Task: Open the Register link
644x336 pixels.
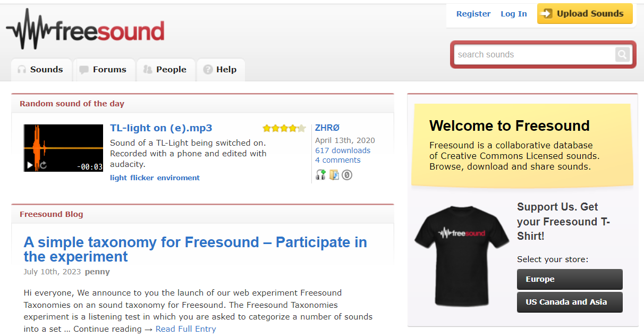Action: click(x=473, y=14)
